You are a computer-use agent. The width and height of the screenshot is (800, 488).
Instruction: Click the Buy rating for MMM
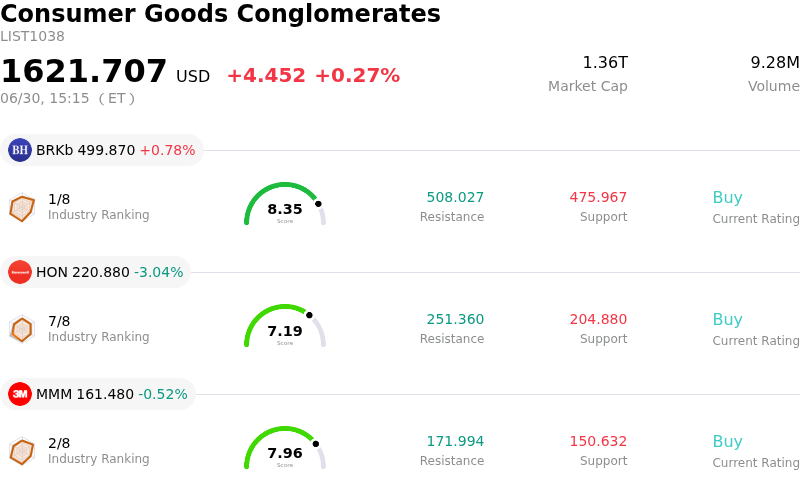click(727, 441)
